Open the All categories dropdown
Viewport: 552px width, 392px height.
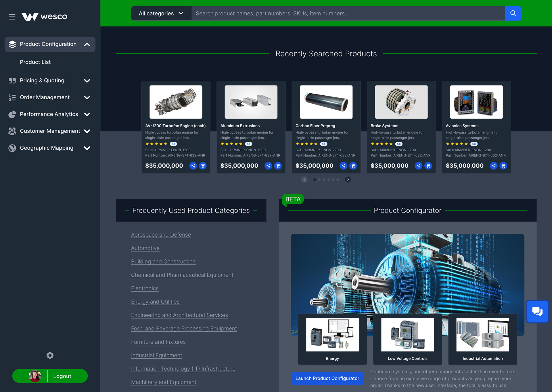[161, 13]
